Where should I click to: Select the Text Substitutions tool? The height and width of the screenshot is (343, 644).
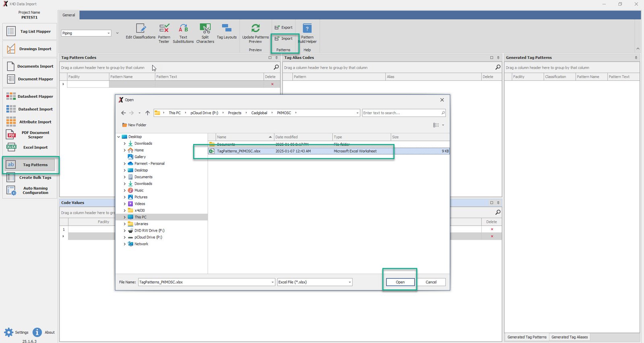183,29
